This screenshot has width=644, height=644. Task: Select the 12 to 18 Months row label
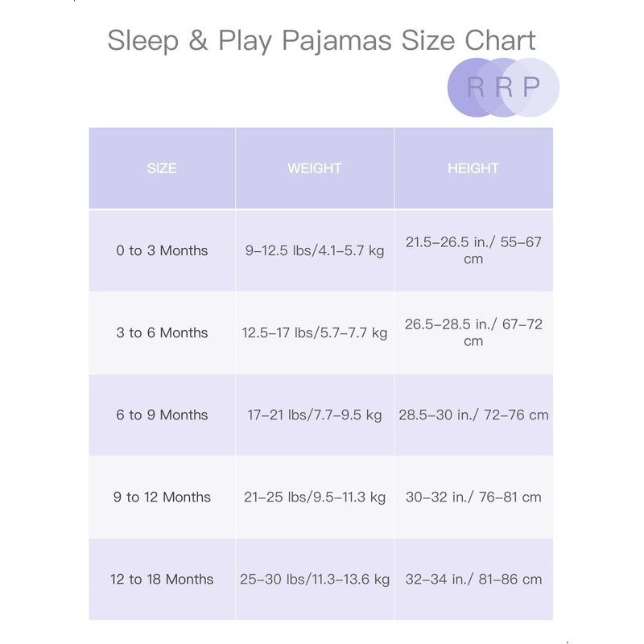click(162, 579)
